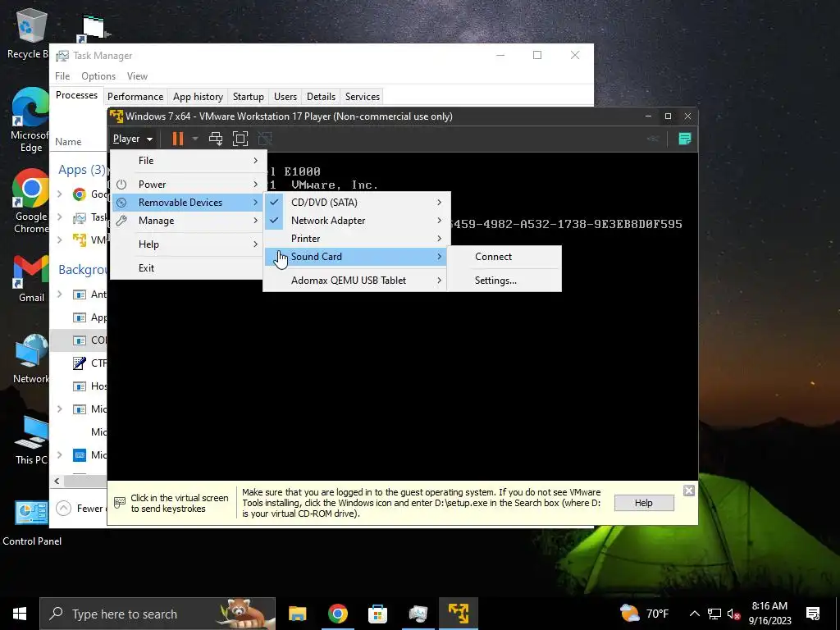Open Microsoft Store from the taskbar
The image size is (840, 630).
[x=377, y=614]
